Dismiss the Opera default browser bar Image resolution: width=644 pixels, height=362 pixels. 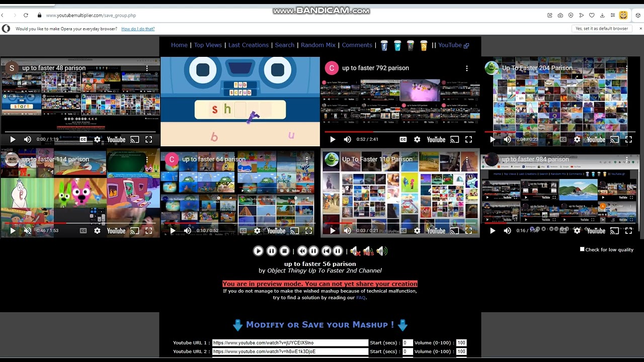[640, 29]
